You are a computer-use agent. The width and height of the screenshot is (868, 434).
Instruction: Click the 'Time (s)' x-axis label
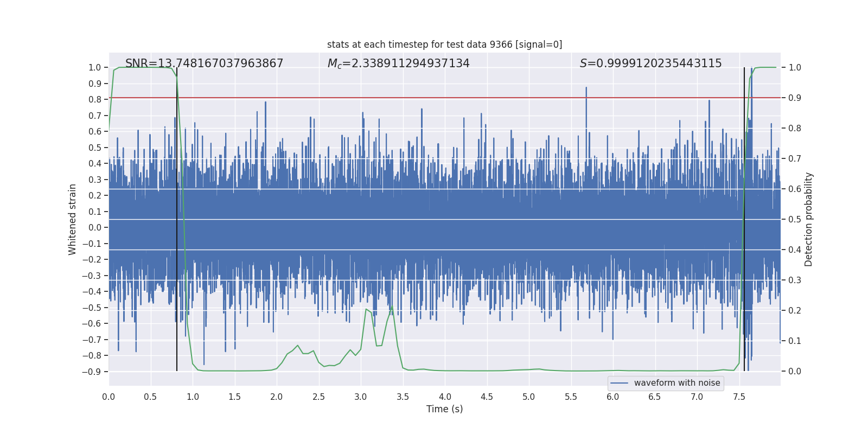pos(444,409)
